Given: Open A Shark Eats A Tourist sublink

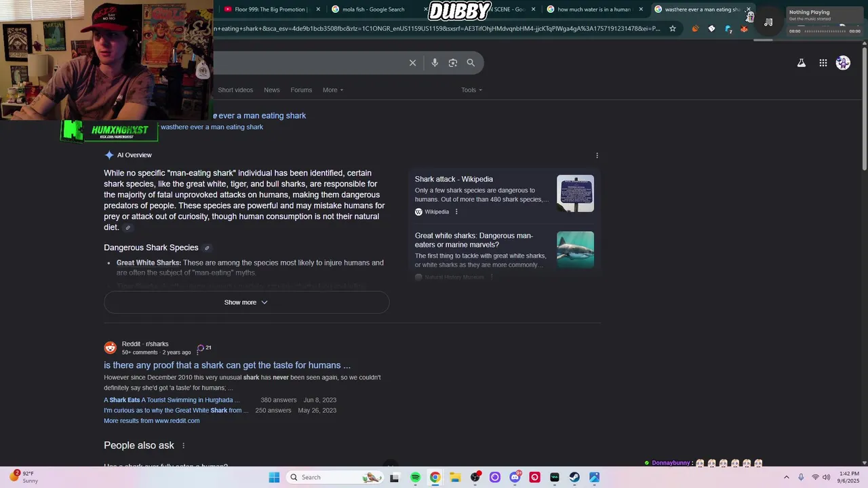Looking at the screenshot, I should coord(172,400).
